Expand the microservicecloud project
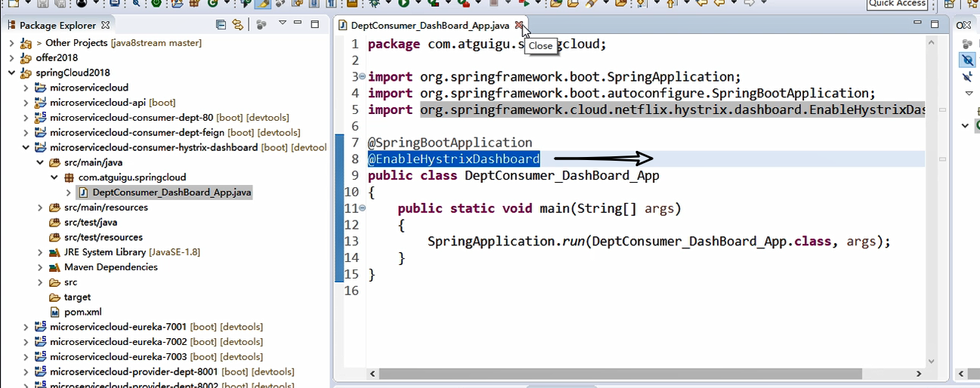This screenshot has width=980, height=388. click(26, 88)
